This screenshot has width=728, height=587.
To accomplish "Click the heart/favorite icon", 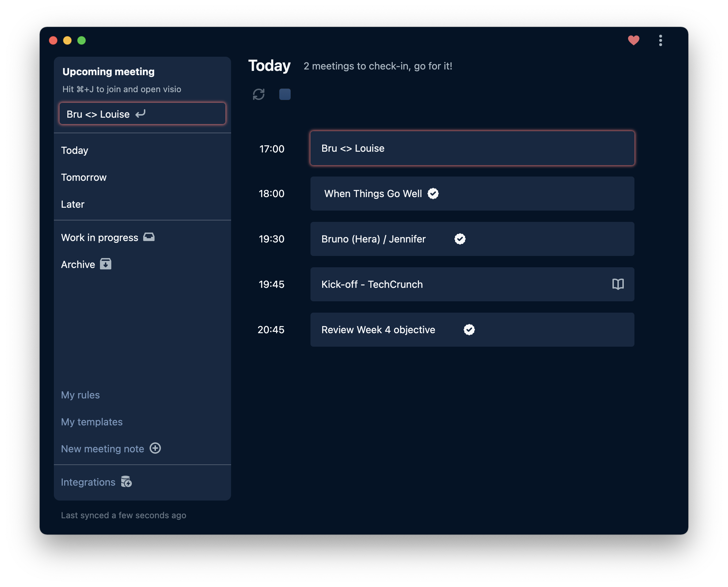I will click(633, 40).
